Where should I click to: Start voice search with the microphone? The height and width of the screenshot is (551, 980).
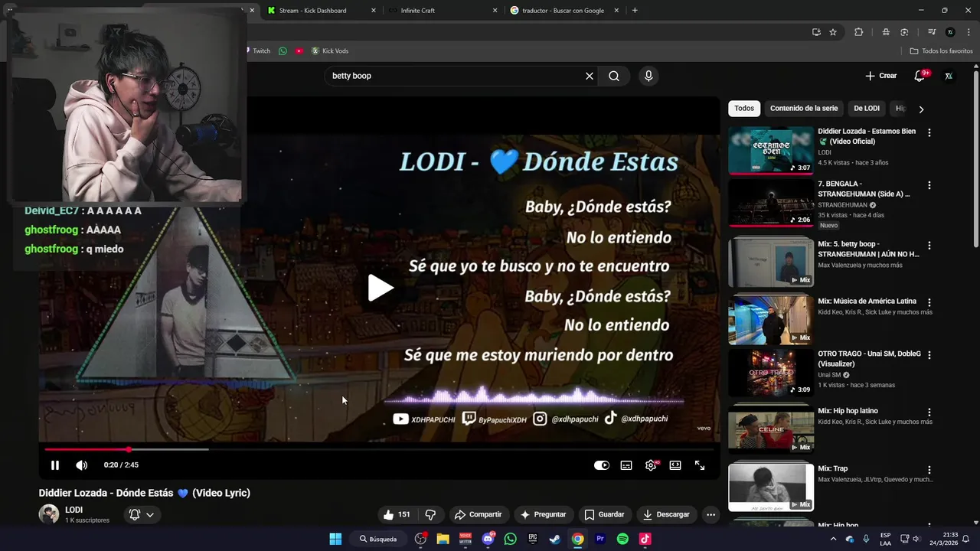click(x=648, y=76)
